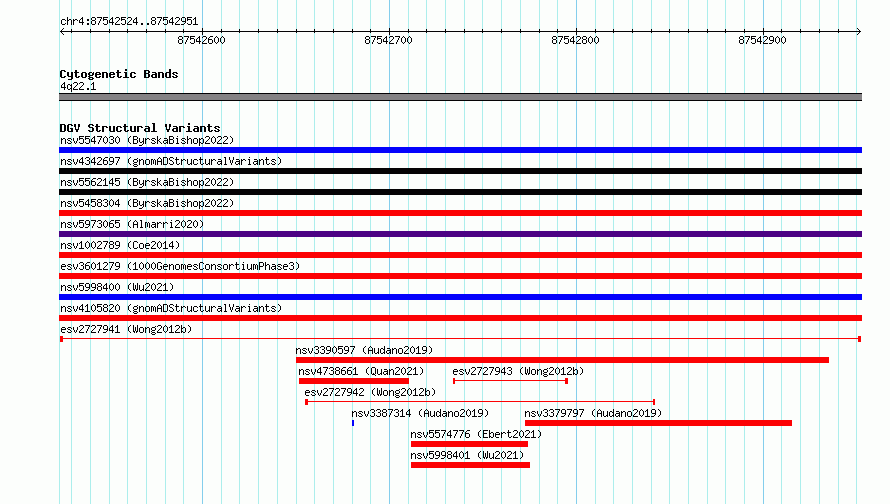Click the DGV Structural Variants track title
The height and width of the screenshot is (504, 890).
[x=140, y=128]
